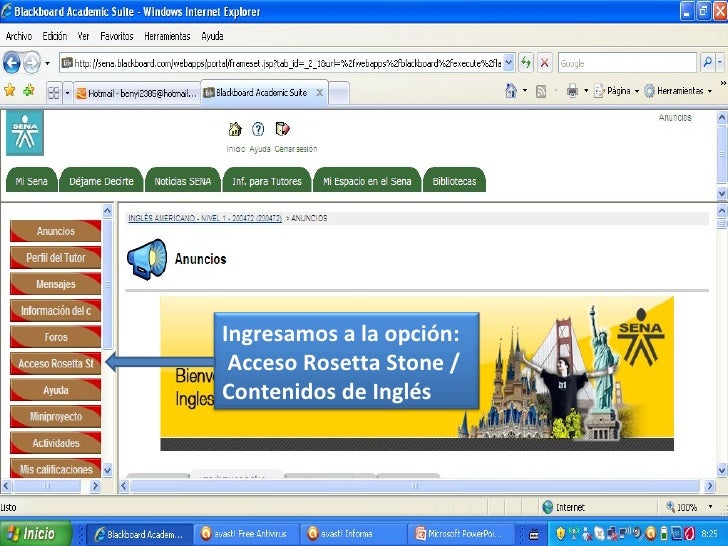728x546 pixels.
Task: Click the Internet zone globe in status bar
Action: [x=548, y=507]
